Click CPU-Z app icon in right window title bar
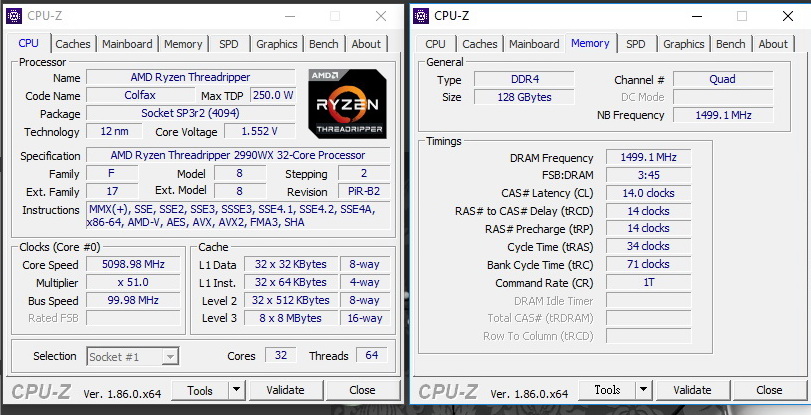Viewport: 811px width, 415px height. pyautogui.click(x=421, y=16)
